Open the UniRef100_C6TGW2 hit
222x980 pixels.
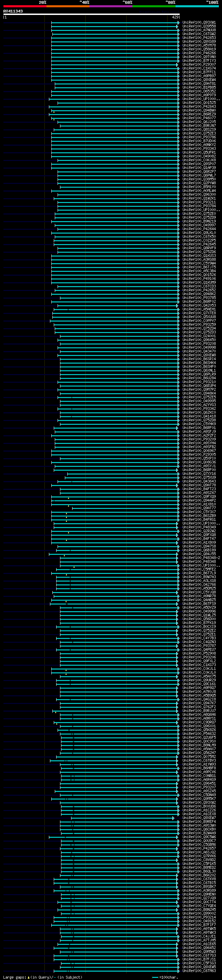click(199, 34)
